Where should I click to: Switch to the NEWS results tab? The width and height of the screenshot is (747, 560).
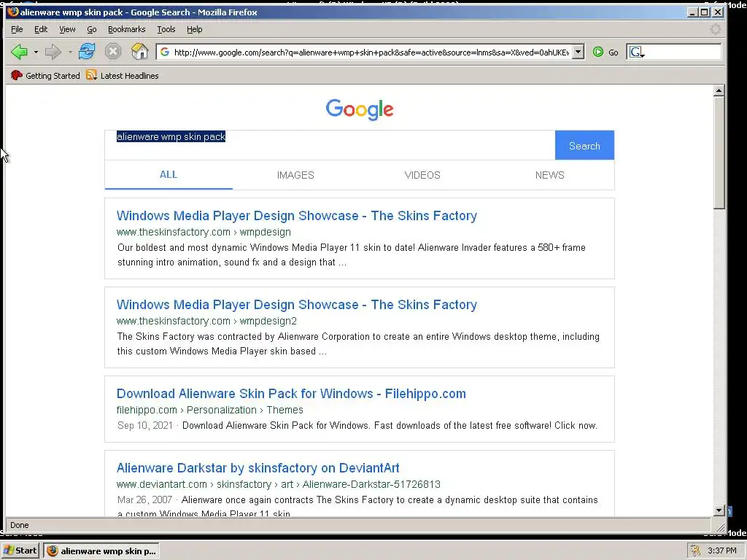click(550, 175)
